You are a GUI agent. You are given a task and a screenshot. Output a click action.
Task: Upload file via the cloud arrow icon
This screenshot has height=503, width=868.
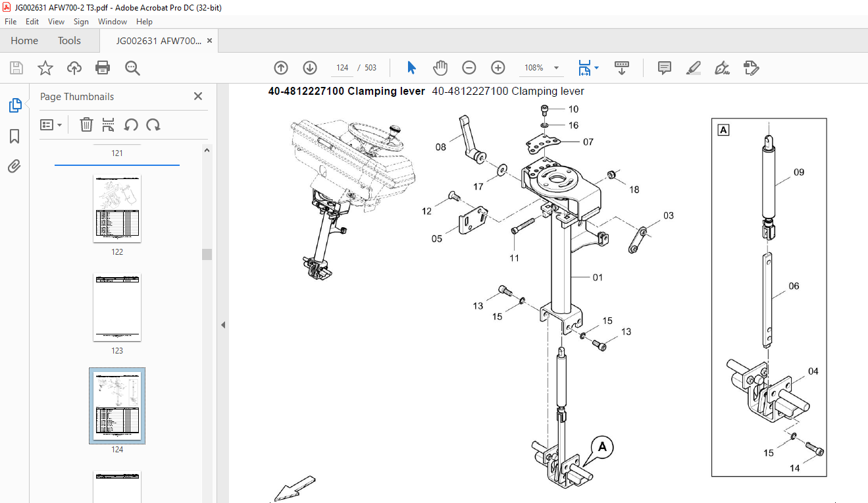tap(74, 68)
